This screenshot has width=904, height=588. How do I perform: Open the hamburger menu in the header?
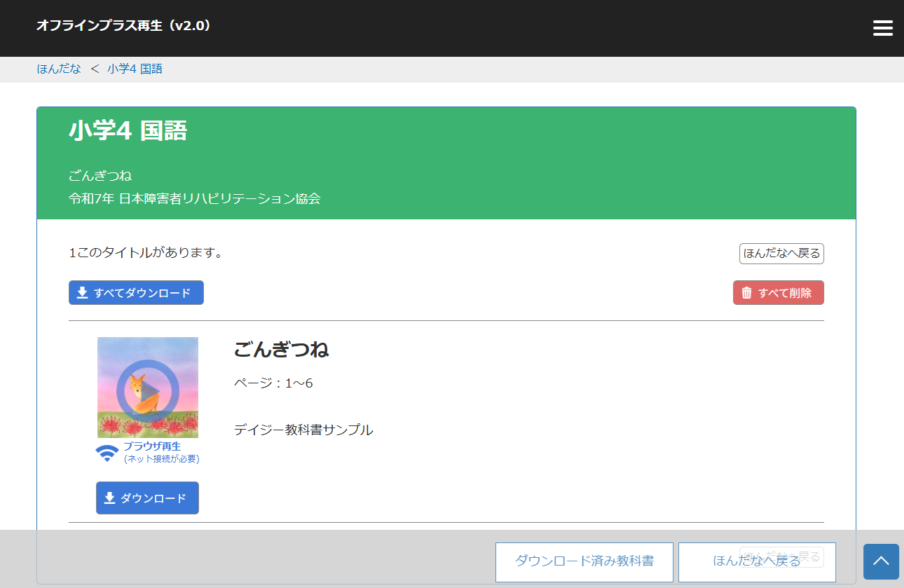pos(882,28)
